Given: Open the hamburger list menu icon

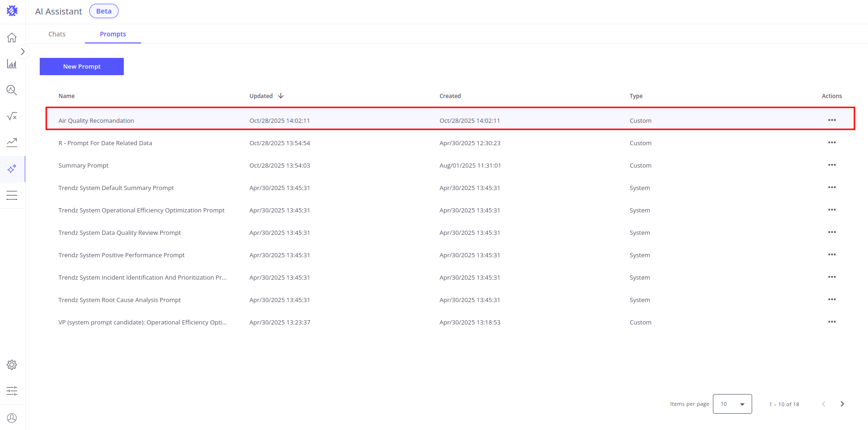Looking at the screenshot, I should tap(12, 195).
